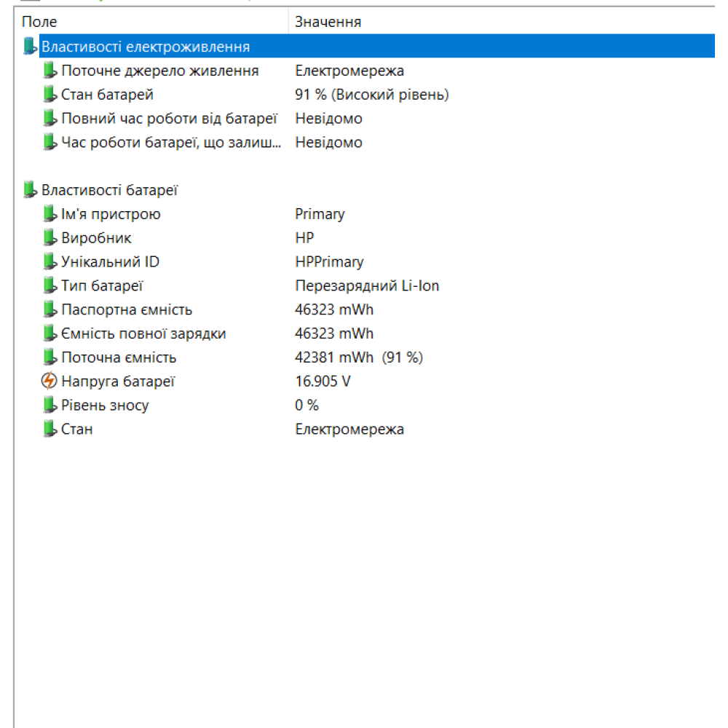Screen dimensions: 728x728
Task: Click the lightning voltage icon beside Напруга батареї
Action: click(50, 381)
